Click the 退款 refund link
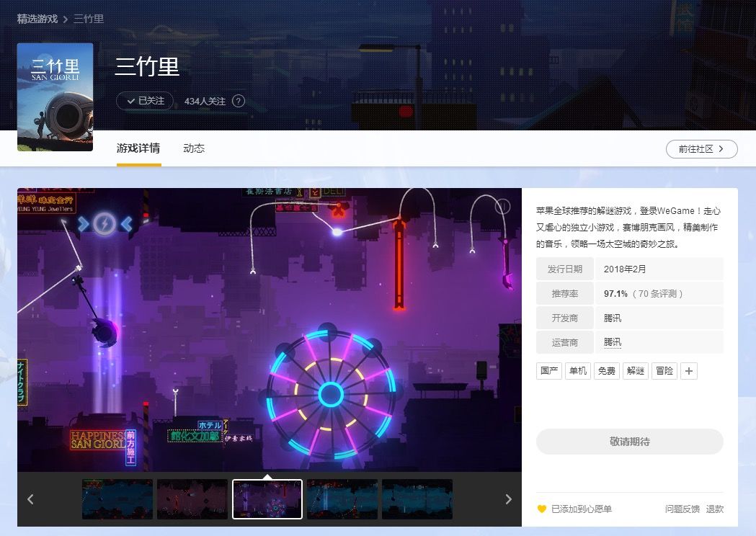 click(715, 509)
